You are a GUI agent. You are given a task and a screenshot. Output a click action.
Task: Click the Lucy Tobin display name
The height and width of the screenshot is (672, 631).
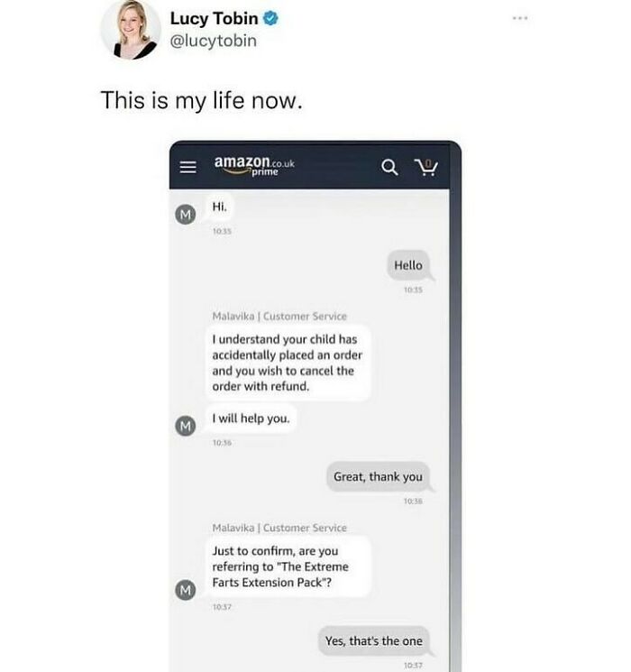click(x=215, y=18)
